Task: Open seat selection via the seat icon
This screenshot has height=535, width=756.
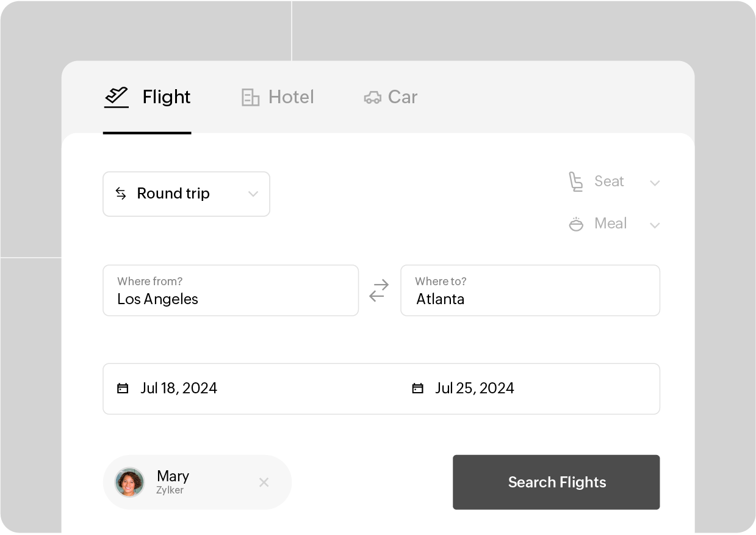Action: tap(575, 181)
